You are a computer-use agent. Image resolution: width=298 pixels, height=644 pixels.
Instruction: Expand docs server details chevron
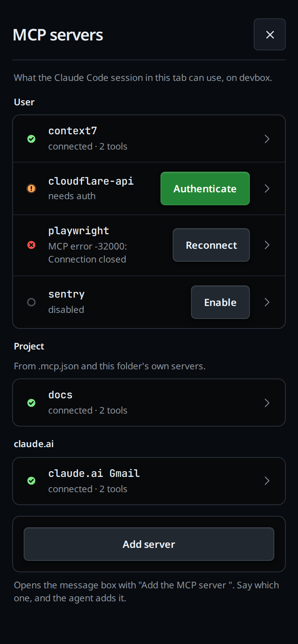pyautogui.click(x=267, y=403)
